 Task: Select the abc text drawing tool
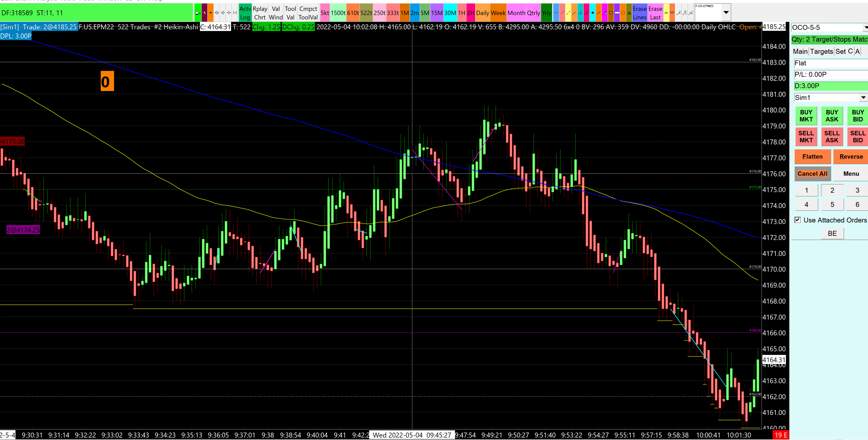[x=666, y=13]
